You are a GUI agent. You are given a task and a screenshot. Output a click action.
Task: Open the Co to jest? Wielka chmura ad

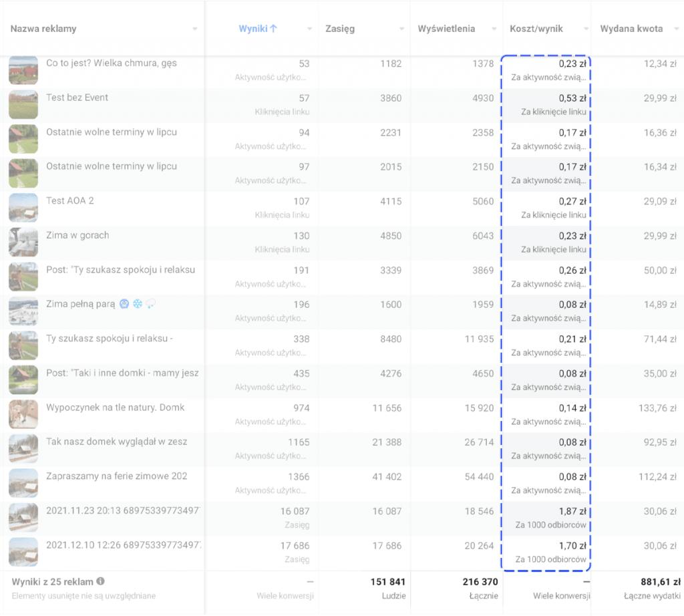pos(111,63)
